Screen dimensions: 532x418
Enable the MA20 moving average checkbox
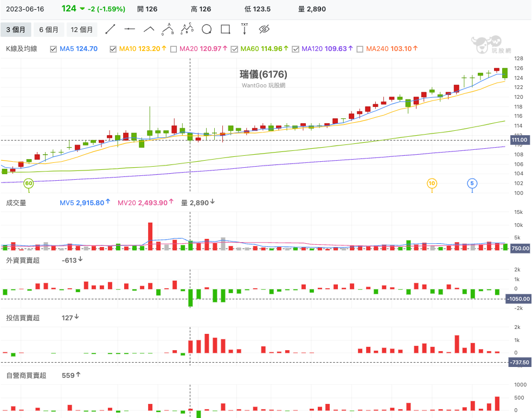click(x=174, y=49)
